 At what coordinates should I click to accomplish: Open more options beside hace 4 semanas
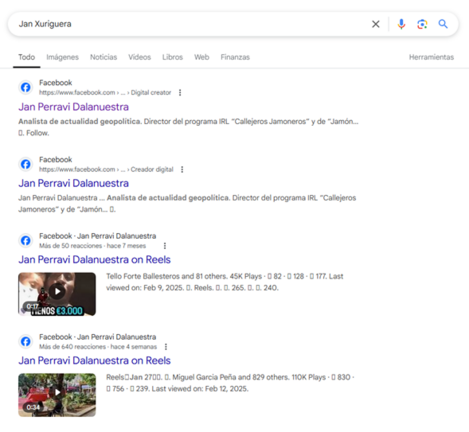pyautogui.click(x=166, y=347)
